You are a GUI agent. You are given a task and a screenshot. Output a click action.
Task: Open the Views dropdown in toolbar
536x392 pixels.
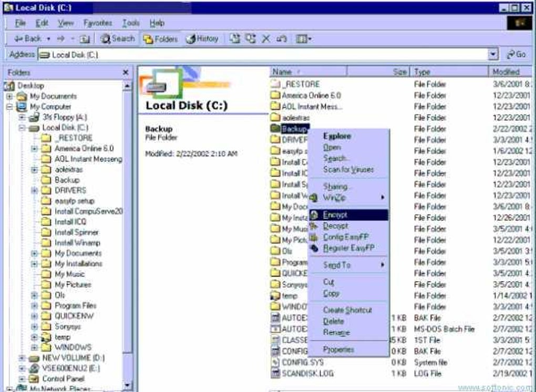[304, 39]
